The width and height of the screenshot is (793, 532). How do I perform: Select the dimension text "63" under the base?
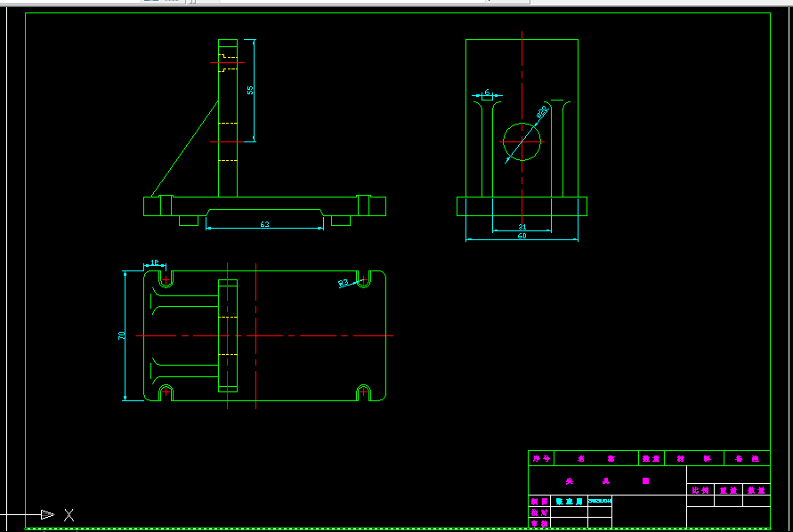pyautogui.click(x=264, y=224)
